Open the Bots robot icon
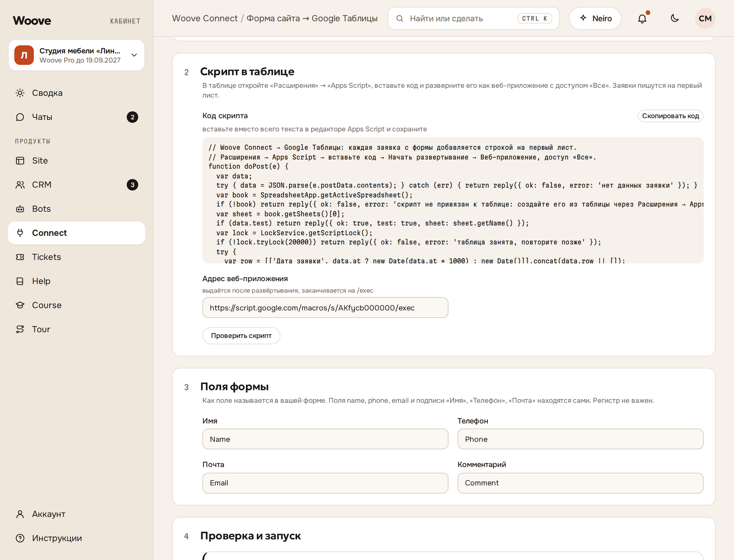 tap(20, 209)
